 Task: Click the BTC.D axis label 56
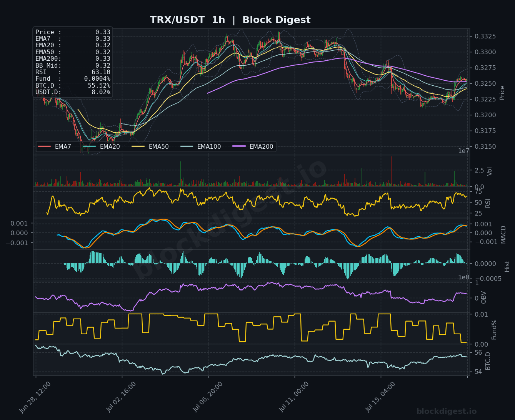tap(478, 353)
